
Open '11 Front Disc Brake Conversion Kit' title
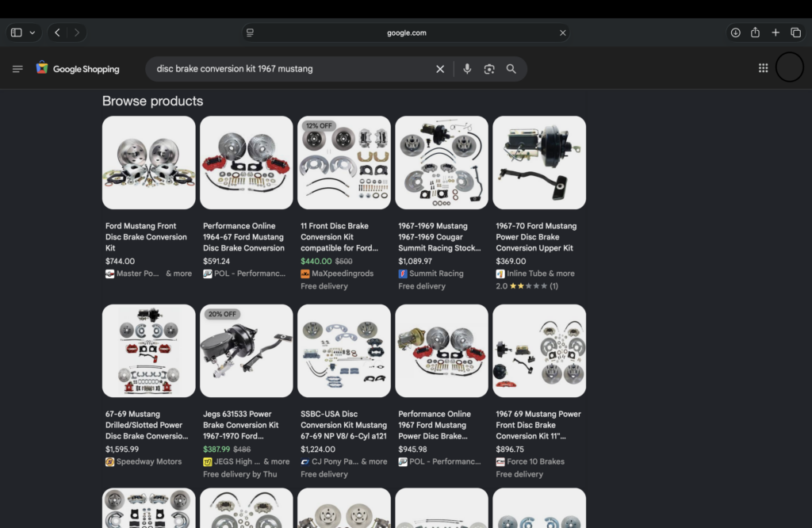(x=339, y=237)
